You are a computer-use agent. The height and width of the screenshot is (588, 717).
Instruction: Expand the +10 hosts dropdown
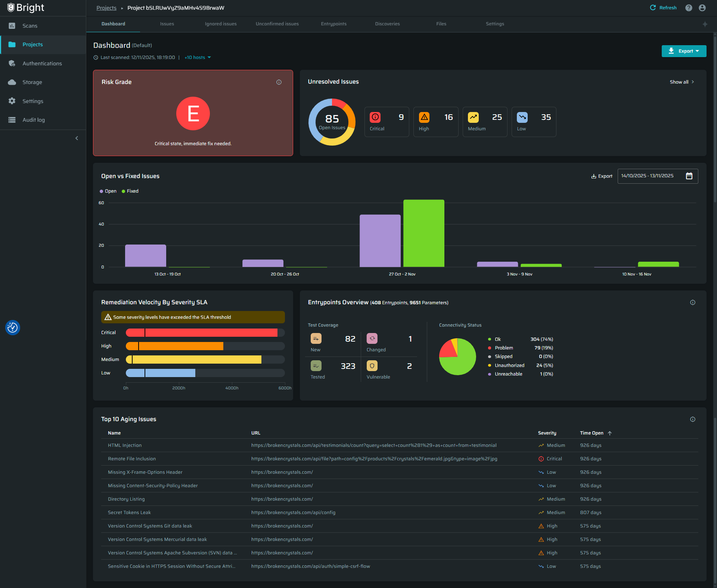[x=198, y=57]
